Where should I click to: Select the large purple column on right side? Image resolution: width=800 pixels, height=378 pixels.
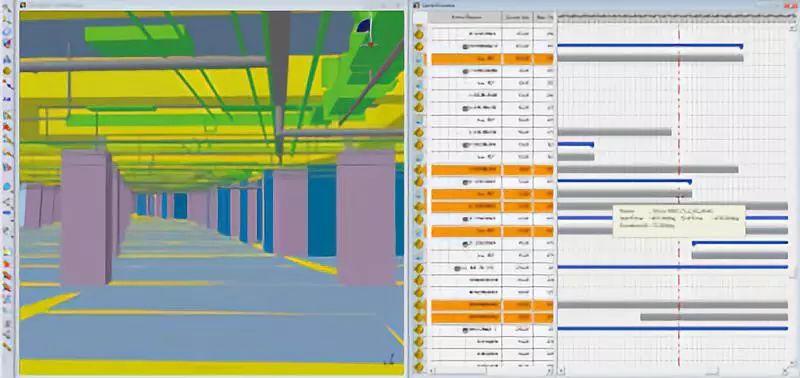(366, 217)
